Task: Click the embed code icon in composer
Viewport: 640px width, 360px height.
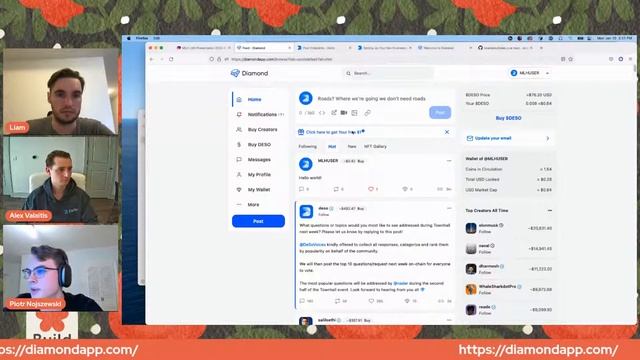Action: [x=322, y=113]
